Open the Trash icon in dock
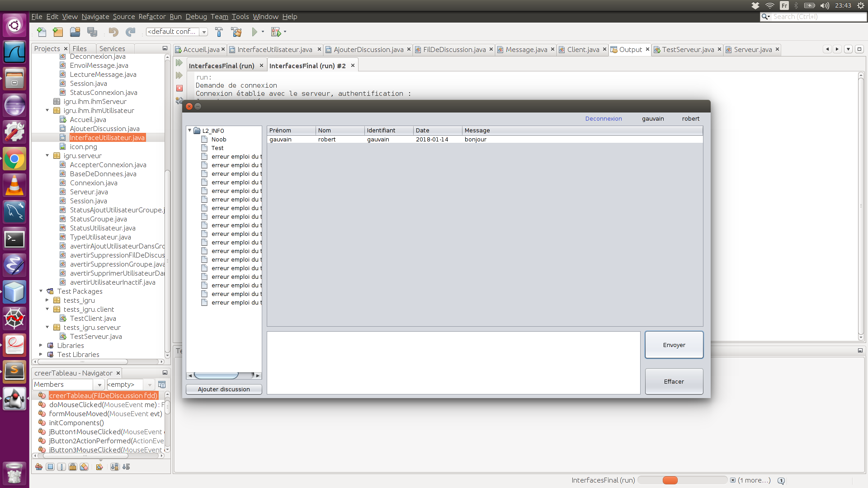This screenshot has width=868, height=488. (x=14, y=474)
